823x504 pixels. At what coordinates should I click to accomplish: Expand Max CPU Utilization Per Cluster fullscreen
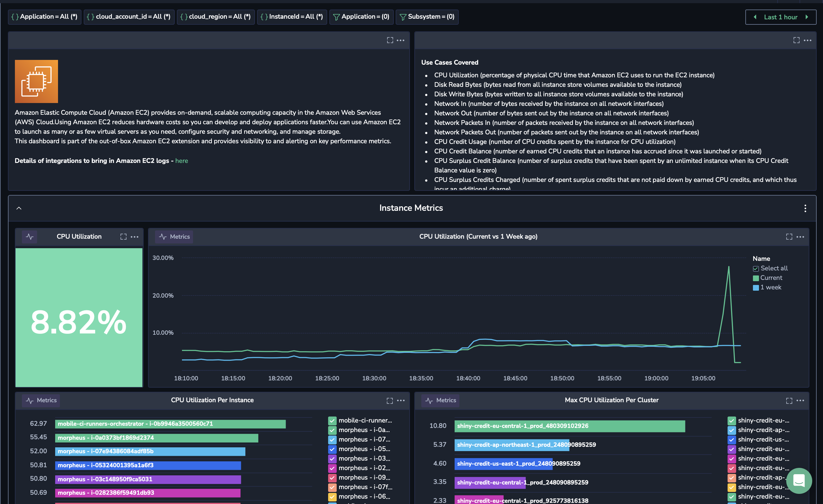point(789,400)
